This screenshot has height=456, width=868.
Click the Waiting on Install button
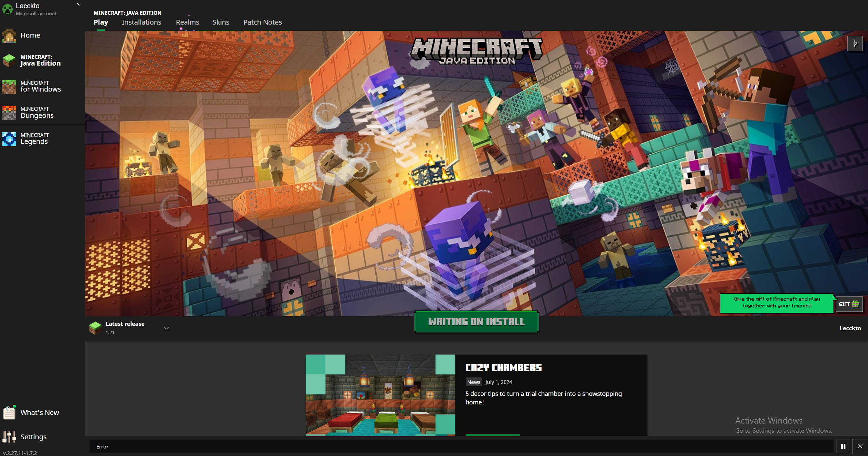[476, 322]
